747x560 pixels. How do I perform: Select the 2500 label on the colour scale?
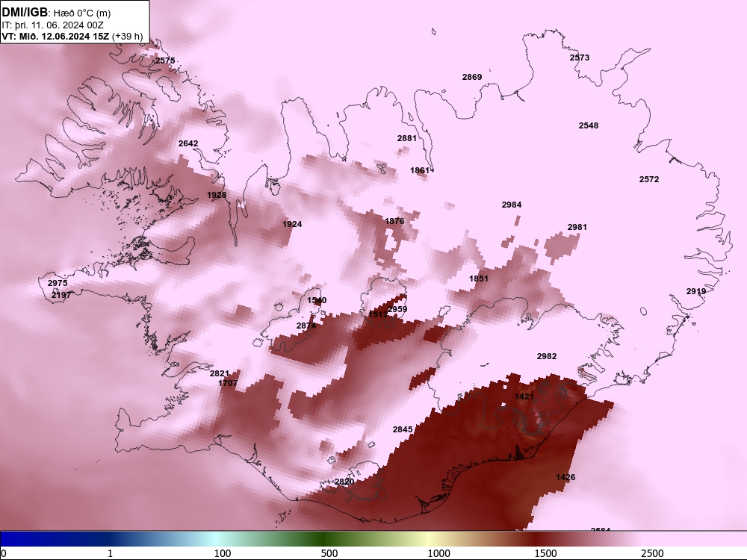(x=652, y=553)
